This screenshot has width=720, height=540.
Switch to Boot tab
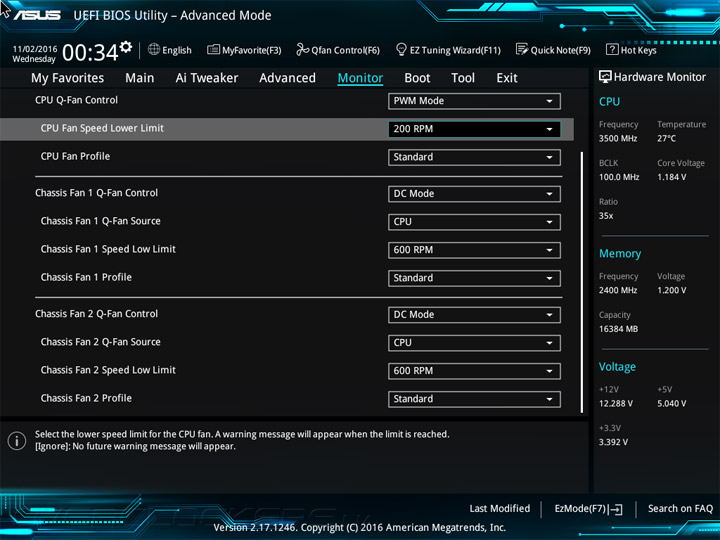(x=417, y=78)
